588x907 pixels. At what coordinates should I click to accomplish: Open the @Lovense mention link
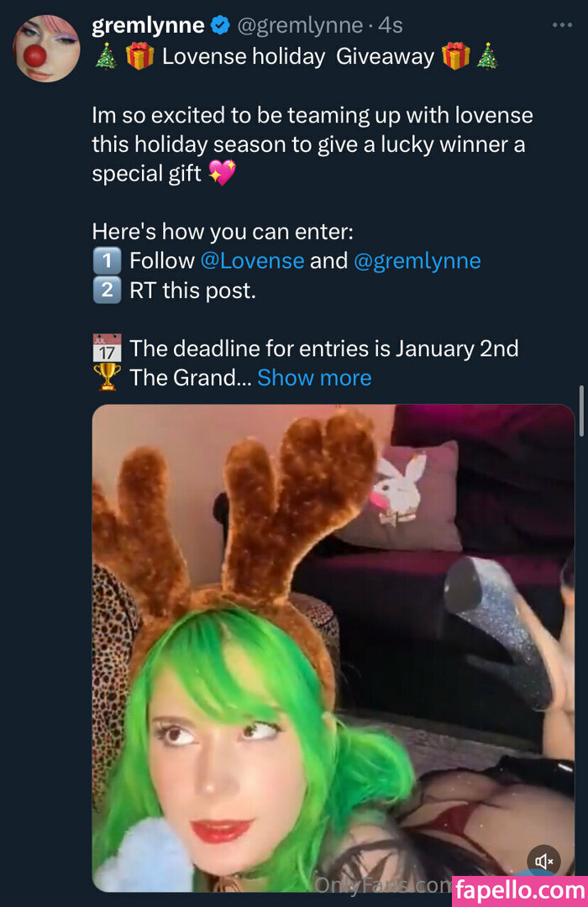click(x=252, y=260)
